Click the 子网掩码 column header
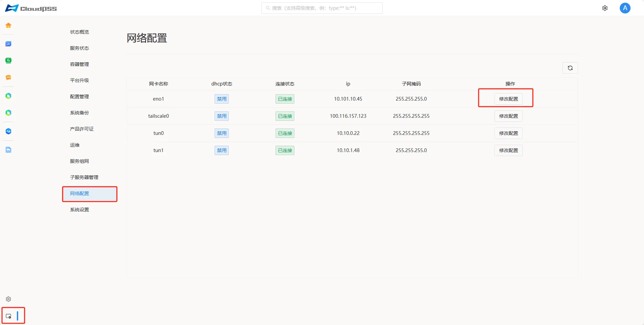644x325 pixels. pyautogui.click(x=411, y=84)
